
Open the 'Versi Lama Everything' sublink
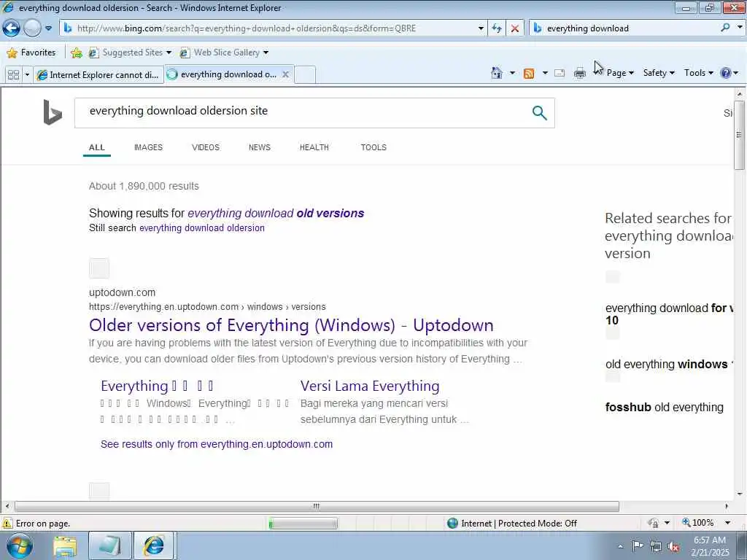pyautogui.click(x=370, y=386)
